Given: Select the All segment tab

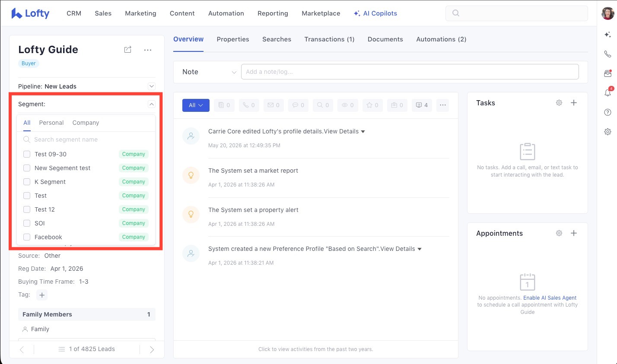Looking at the screenshot, I should click(27, 123).
